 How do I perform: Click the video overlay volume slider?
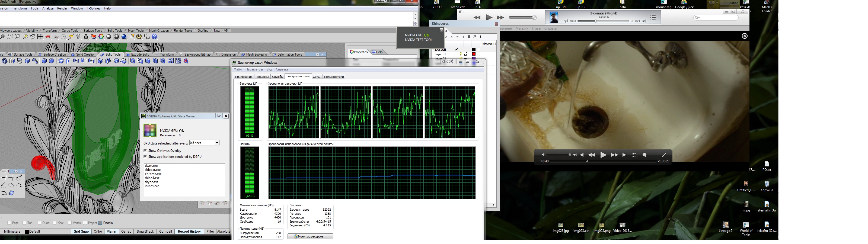(x=559, y=155)
